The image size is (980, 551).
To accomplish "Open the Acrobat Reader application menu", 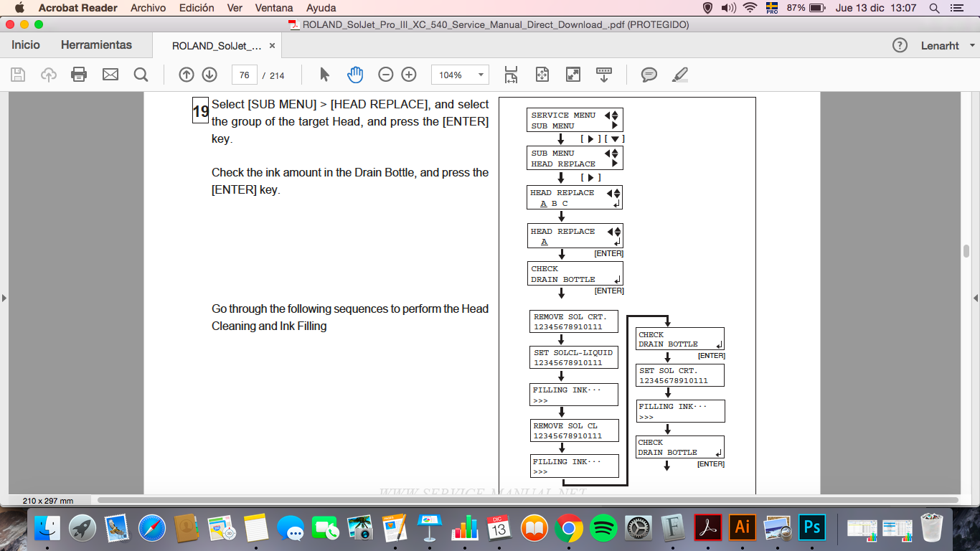I will point(78,8).
